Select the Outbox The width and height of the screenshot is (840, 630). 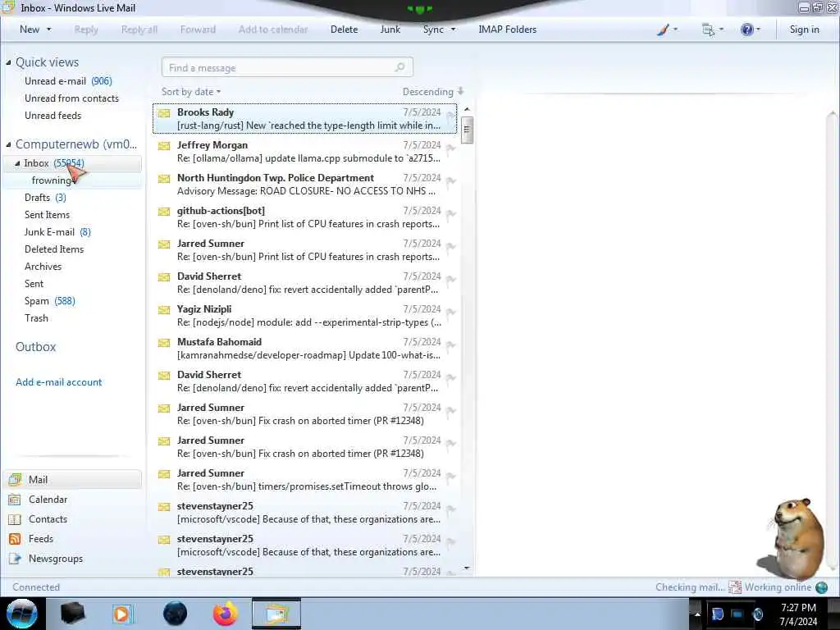[x=35, y=347]
